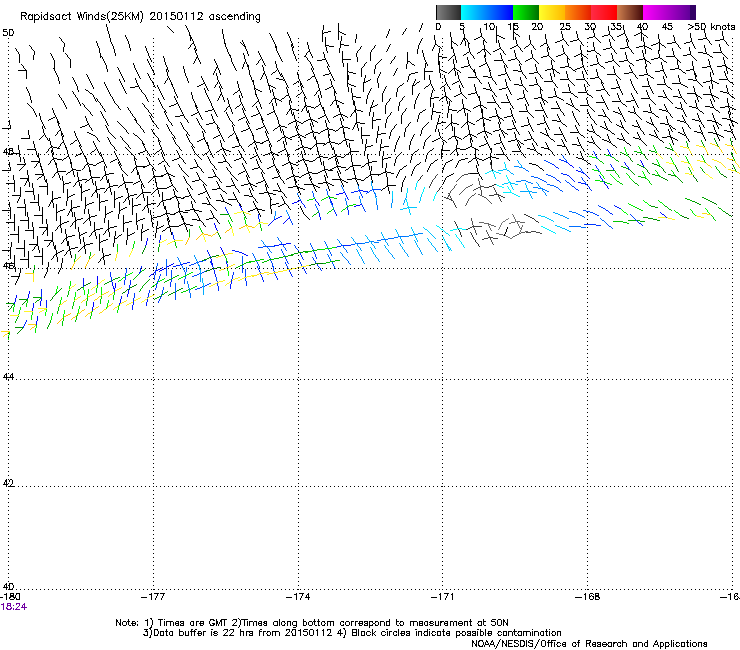Image resolution: width=740 pixels, height=650 pixels.
Task: Click the orange 25-30 knots color swatch
Action: pos(578,12)
